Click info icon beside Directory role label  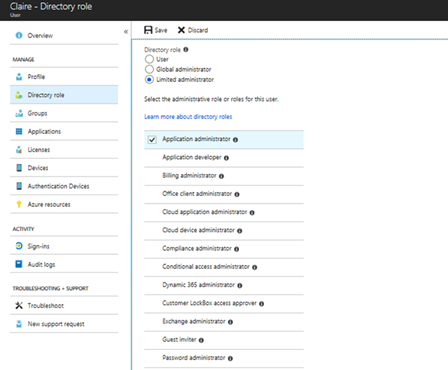pos(186,49)
